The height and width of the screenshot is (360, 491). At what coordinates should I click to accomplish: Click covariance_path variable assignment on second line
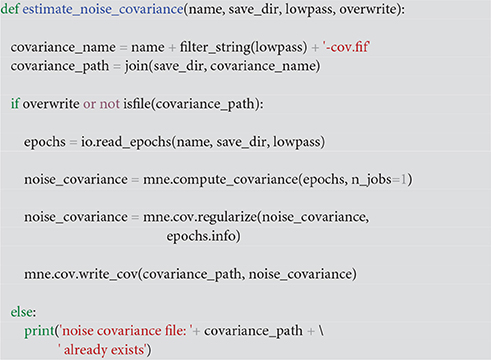(x=60, y=66)
